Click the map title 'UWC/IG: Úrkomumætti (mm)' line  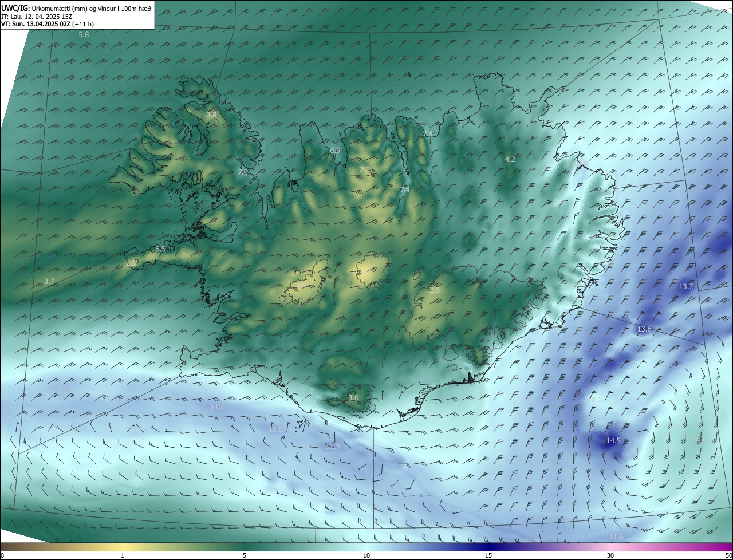[76, 9]
